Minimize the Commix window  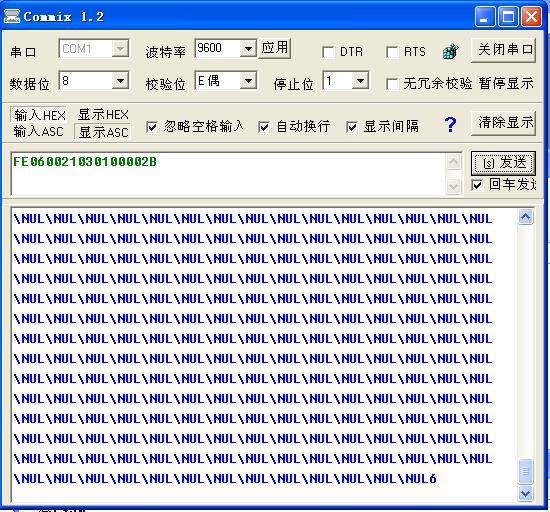click(x=484, y=16)
